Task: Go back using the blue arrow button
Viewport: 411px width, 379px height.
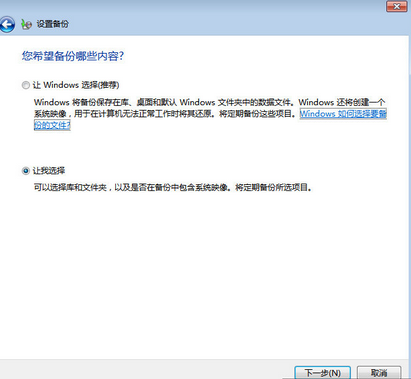Action: (7, 24)
